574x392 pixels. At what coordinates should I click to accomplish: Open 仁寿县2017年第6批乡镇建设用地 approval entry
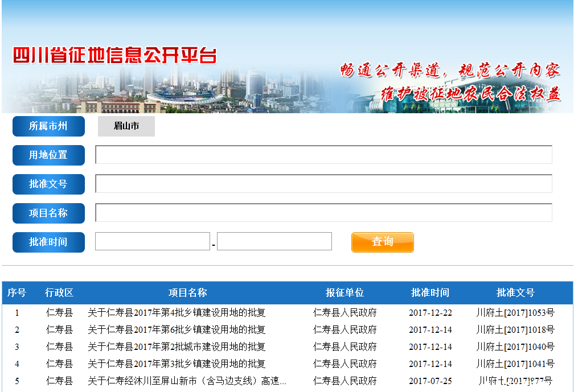pyautogui.click(x=177, y=329)
